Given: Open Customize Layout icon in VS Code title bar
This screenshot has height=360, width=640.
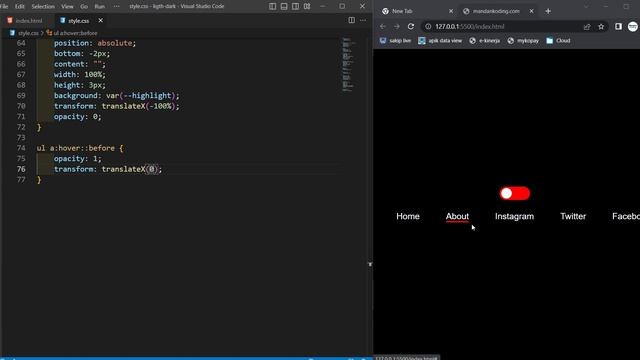Looking at the screenshot, I should tap(307, 6).
